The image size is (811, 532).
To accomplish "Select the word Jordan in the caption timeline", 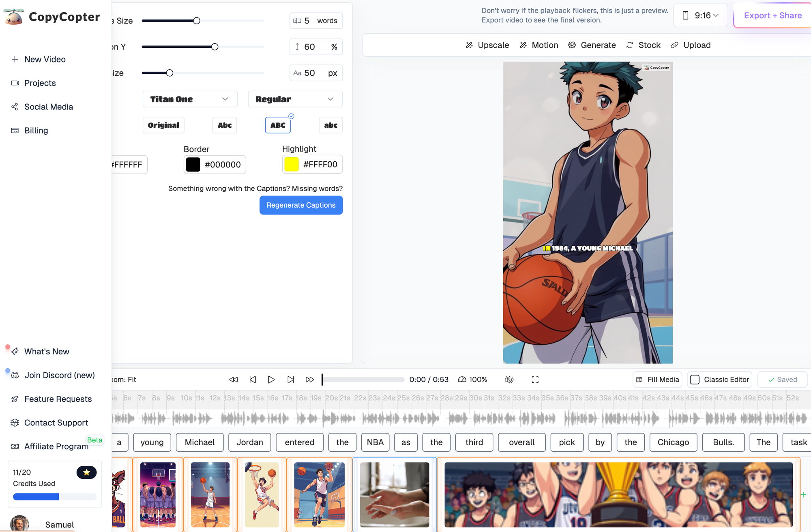I will pos(249,442).
